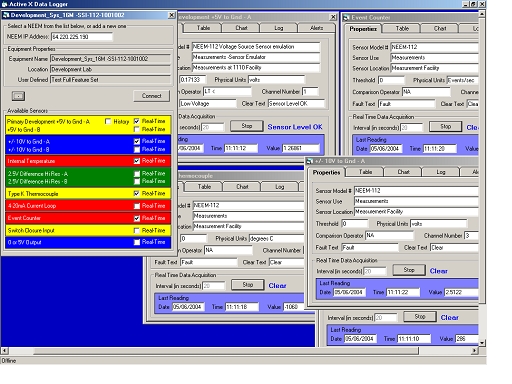The image size is (512, 384).
Task: Click the Offline status bar entry
Action: [9, 361]
